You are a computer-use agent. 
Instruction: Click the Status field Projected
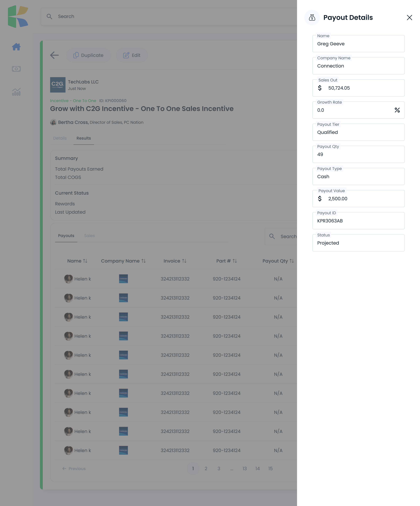pyautogui.click(x=358, y=243)
